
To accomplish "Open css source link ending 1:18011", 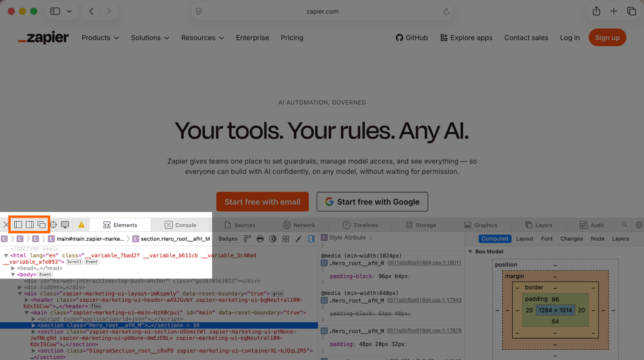I will [424, 263].
